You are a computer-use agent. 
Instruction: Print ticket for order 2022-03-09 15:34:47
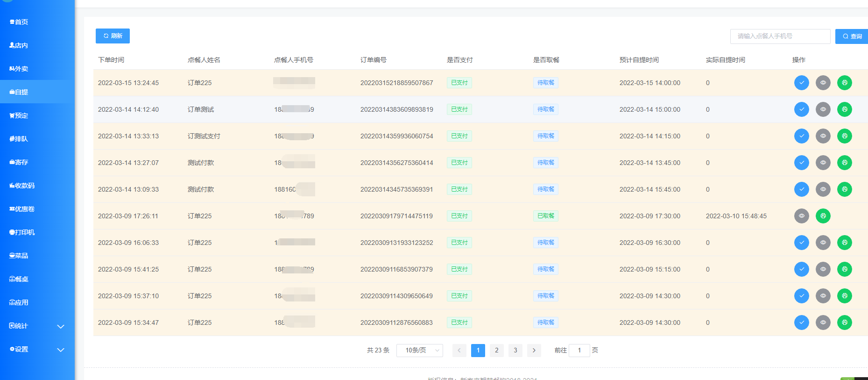[844, 323]
